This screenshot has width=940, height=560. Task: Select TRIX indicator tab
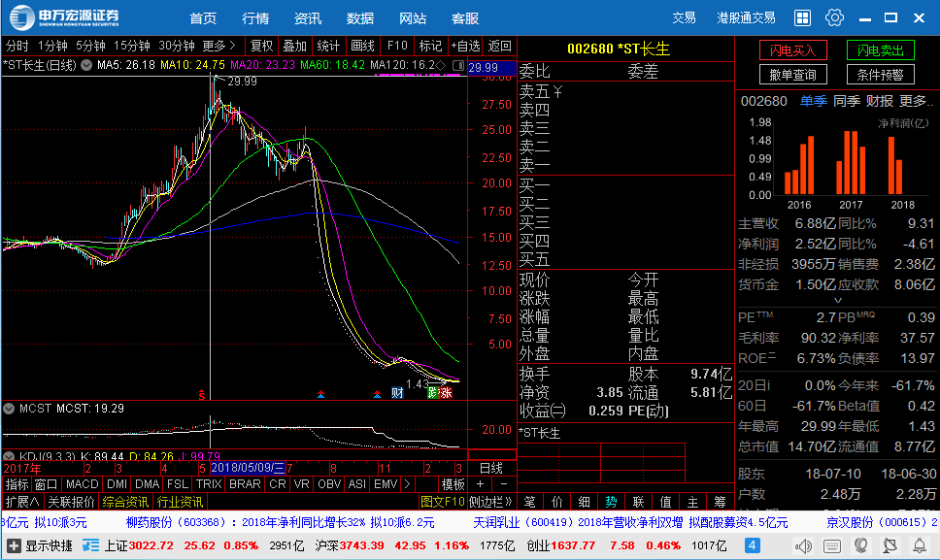point(209,484)
